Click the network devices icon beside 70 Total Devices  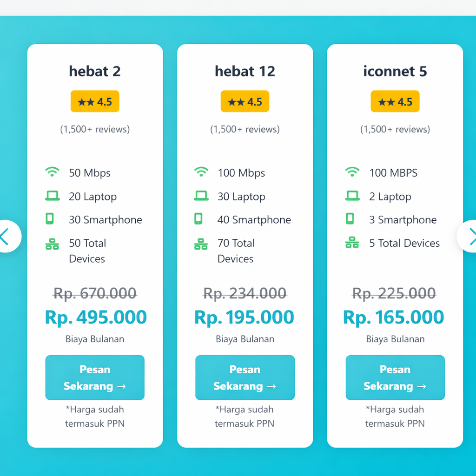(201, 244)
